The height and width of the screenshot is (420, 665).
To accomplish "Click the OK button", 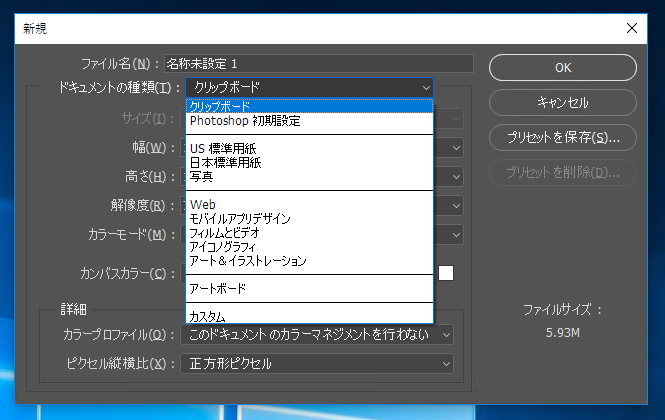I will pyautogui.click(x=562, y=67).
